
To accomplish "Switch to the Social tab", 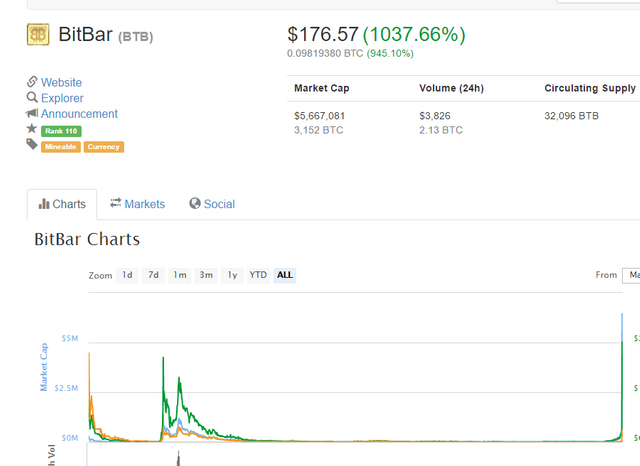I will tap(212, 204).
